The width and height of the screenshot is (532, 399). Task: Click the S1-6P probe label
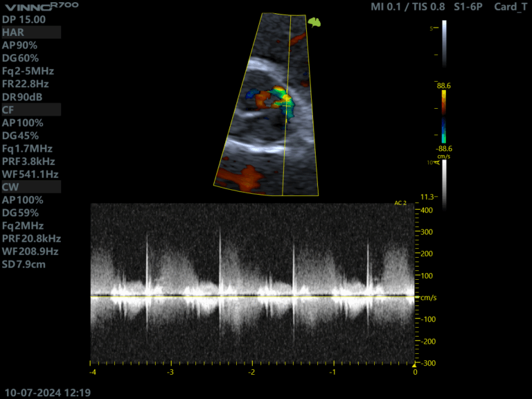click(x=469, y=7)
